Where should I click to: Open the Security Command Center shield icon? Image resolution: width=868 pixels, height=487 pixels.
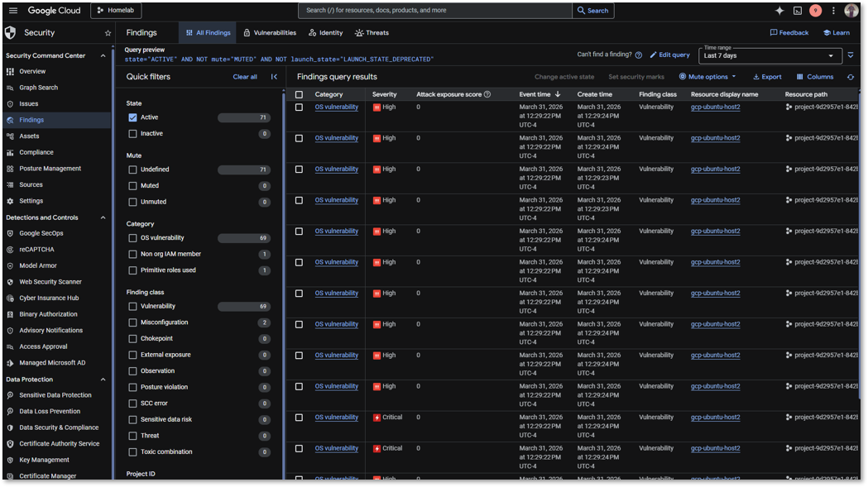(10, 32)
